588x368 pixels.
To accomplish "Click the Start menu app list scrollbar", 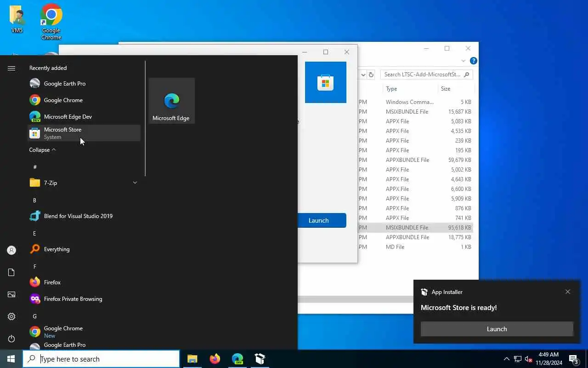I will (x=145, y=118).
